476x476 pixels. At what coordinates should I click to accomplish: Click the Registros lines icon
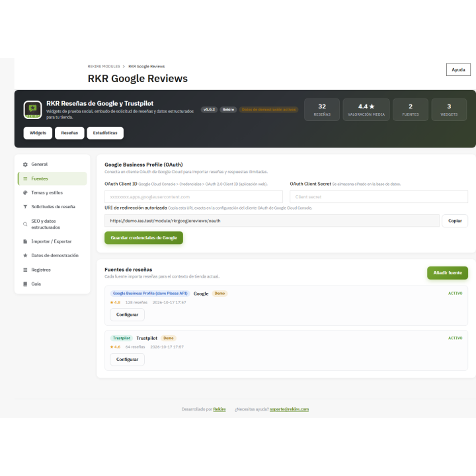(x=25, y=270)
